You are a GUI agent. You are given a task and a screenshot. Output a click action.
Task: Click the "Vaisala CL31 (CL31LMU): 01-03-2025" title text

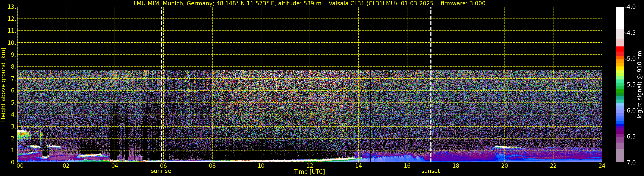tap(381, 3)
